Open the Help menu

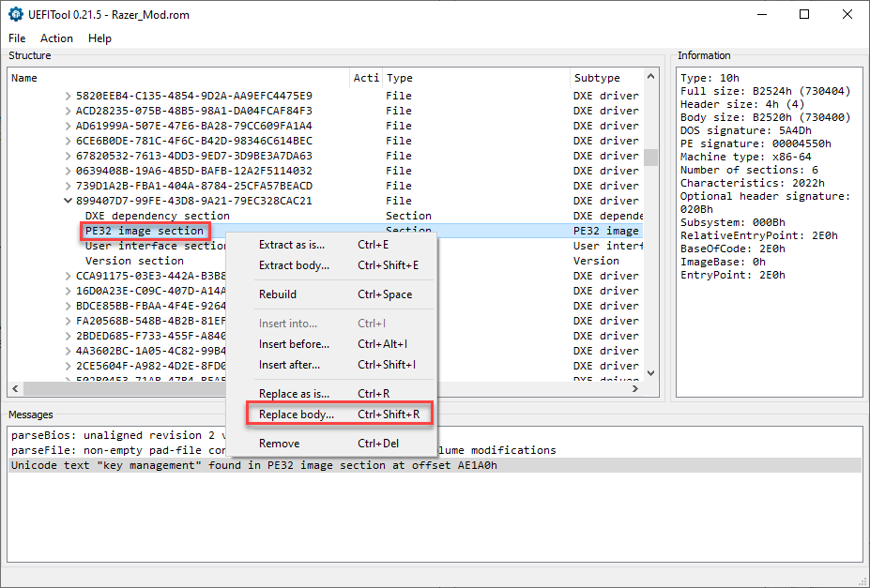pyautogui.click(x=99, y=38)
